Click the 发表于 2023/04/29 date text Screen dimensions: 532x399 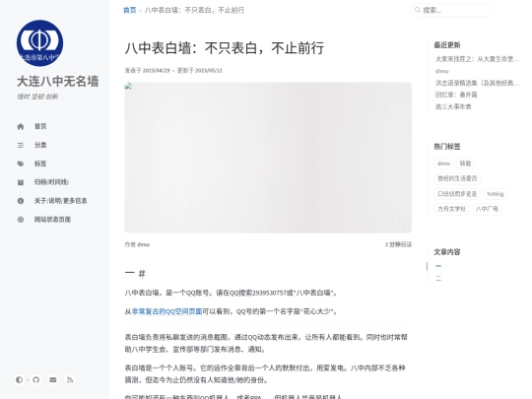tap(147, 71)
